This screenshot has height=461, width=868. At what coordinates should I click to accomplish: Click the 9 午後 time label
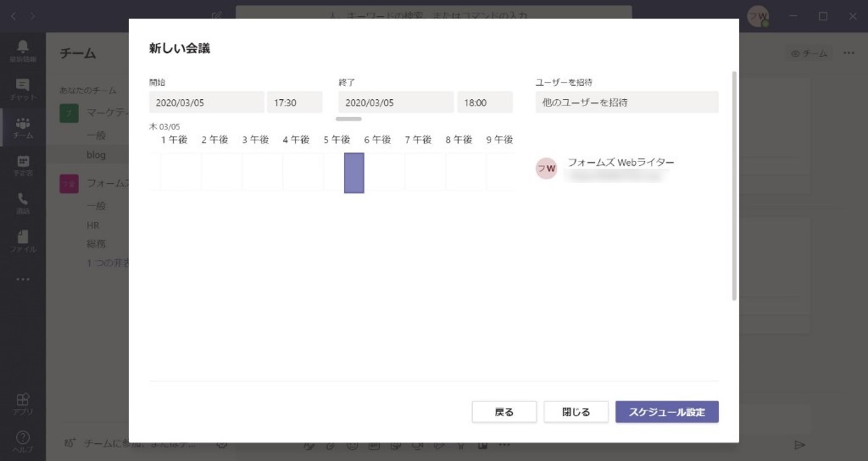[x=499, y=139]
